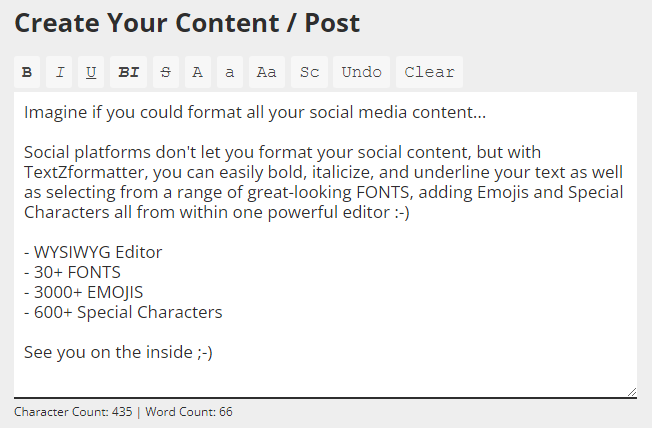Click the "See you on the inside" line
The height and width of the screenshot is (428, 652).
pyautogui.click(x=118, y=352)
